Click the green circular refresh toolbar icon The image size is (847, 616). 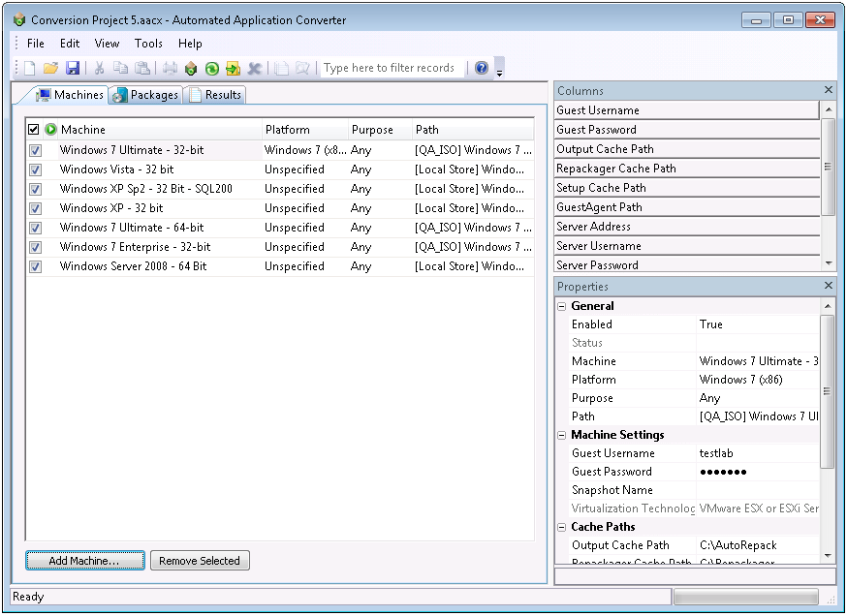(211, 68)
